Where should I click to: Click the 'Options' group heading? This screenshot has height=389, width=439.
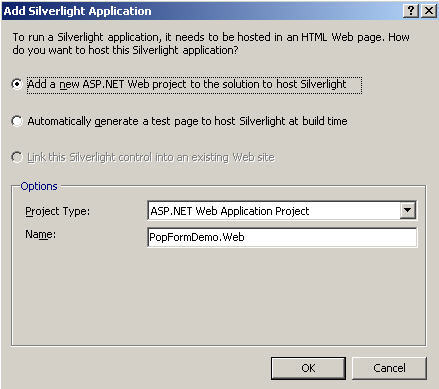(39, 186)
